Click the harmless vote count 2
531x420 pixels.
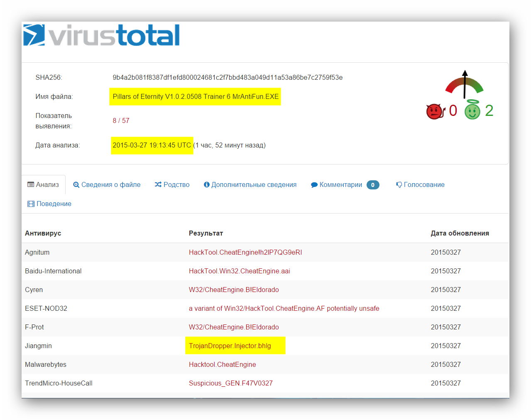pyautogui.click(x=489, y=111)
